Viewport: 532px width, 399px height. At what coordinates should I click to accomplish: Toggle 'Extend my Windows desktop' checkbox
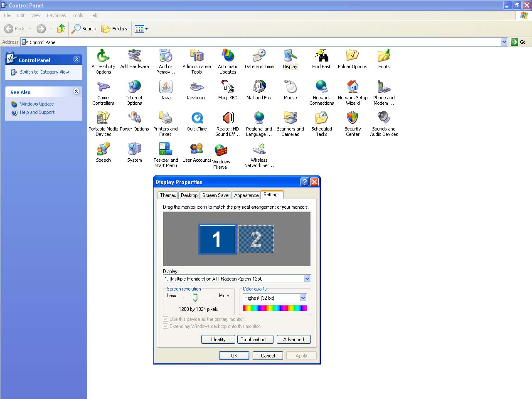click(x=166, y=326)
